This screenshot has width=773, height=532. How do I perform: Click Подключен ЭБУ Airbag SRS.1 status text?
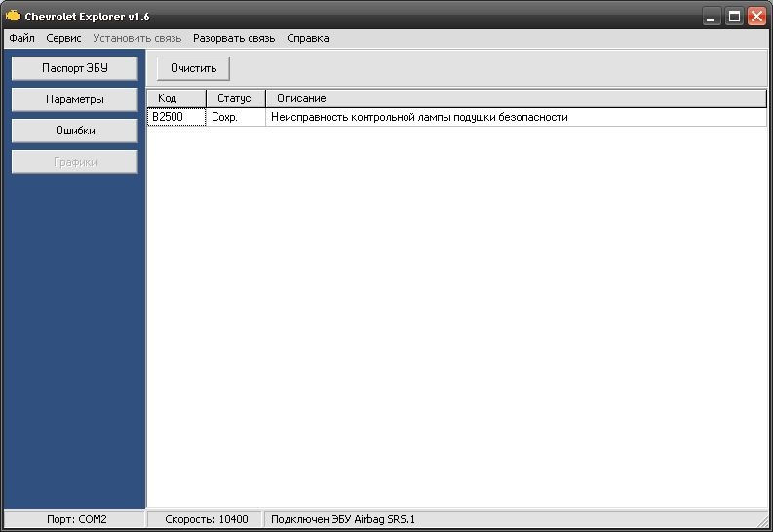point(342,519)
